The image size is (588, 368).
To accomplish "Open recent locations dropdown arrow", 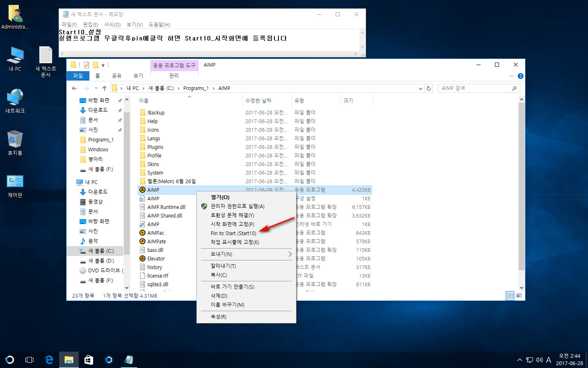I will (x=96, y=88).
